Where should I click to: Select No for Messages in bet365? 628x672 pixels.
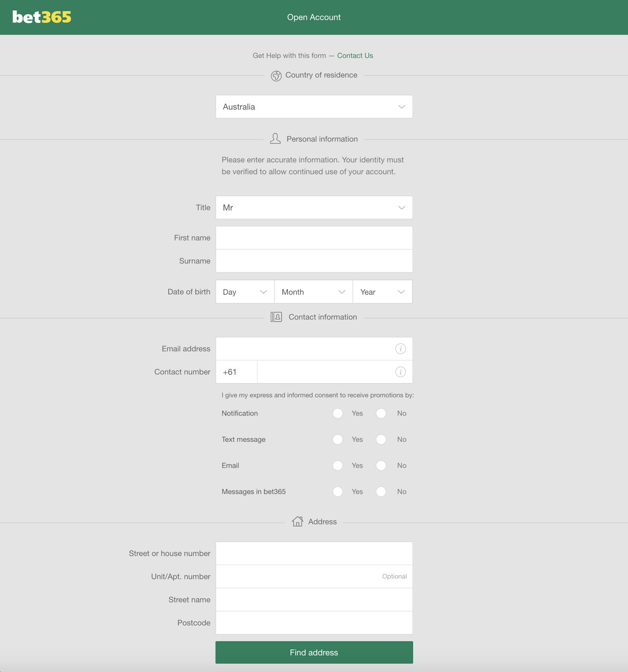pos(381,492)
